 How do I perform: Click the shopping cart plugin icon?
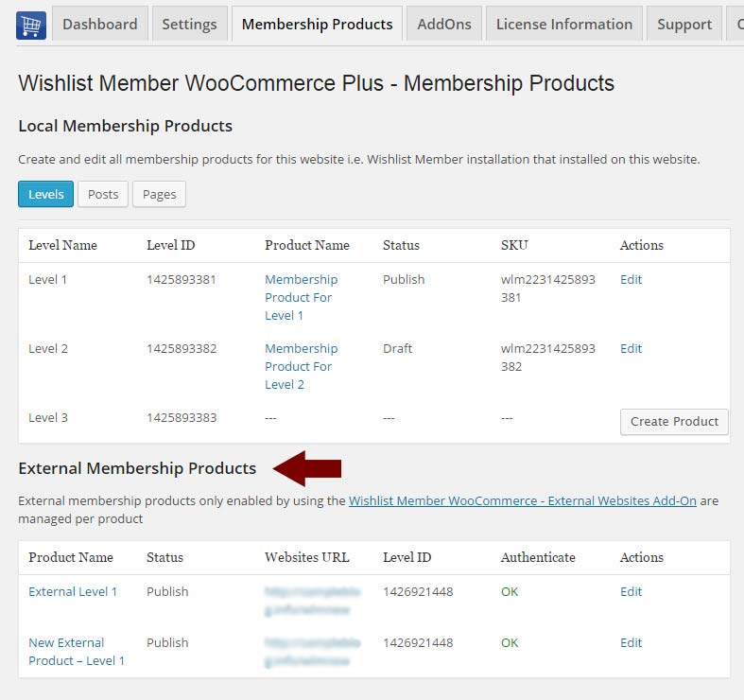[x=31, y=25]
